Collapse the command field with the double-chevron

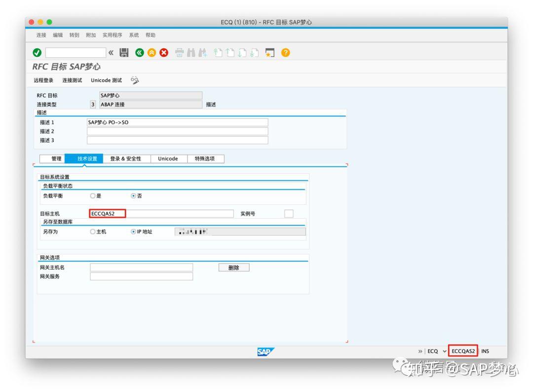coord(111,53)
